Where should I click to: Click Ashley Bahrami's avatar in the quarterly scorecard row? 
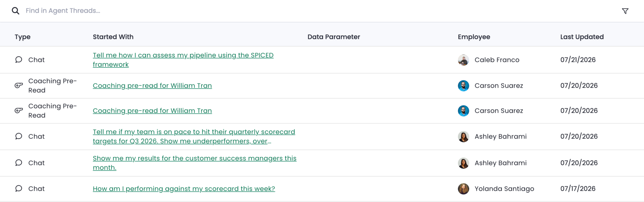463,137
